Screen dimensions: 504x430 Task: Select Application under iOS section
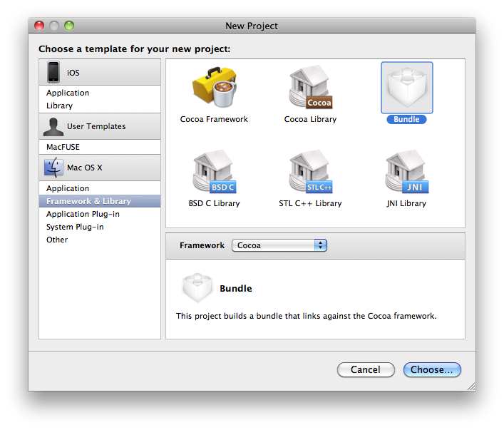pos(68,93)
